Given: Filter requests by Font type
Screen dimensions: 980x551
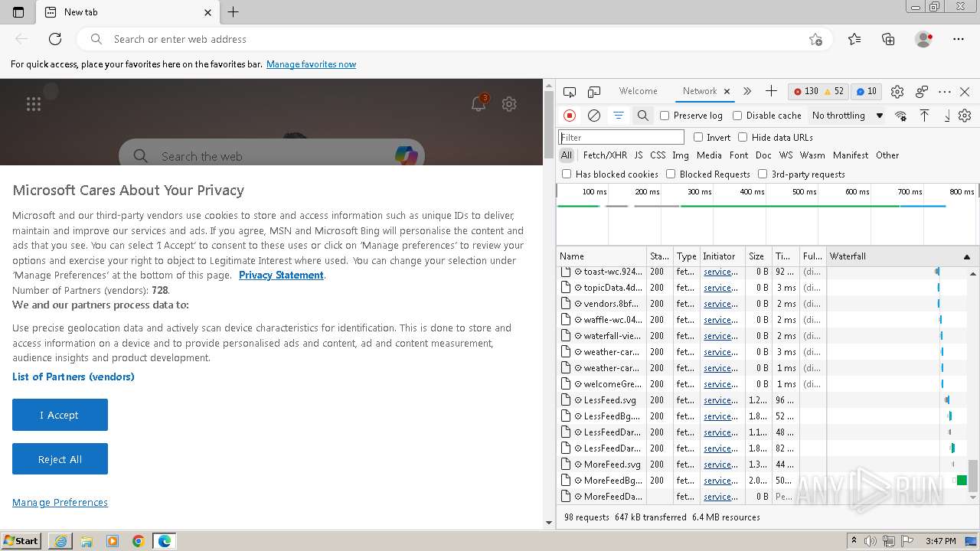Looking at the screenshot, I should [x=739, y=155].
